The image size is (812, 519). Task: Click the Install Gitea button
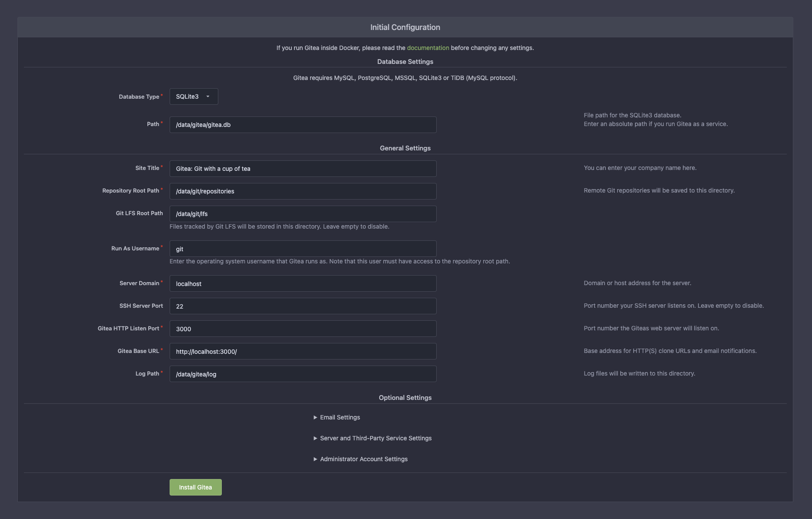[x=195, y=487]
